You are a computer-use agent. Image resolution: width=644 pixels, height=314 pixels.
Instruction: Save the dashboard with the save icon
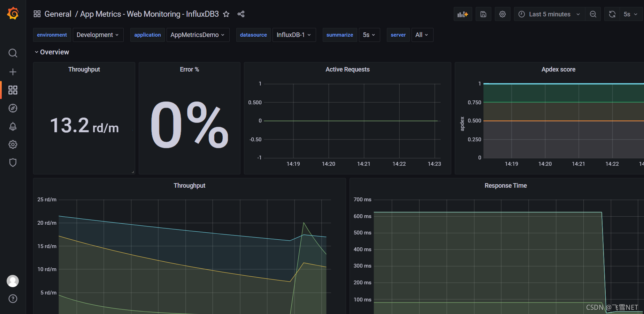click(x=483, y=14)
